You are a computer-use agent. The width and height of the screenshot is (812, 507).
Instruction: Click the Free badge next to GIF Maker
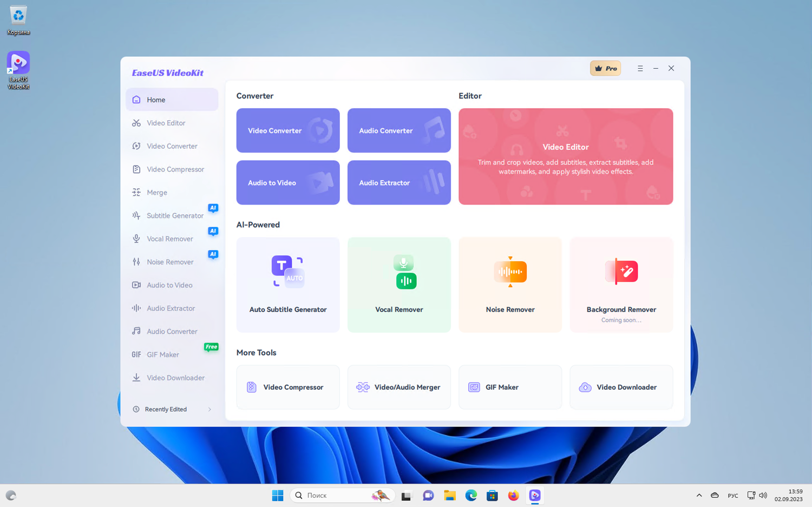[x=211, y=347]
